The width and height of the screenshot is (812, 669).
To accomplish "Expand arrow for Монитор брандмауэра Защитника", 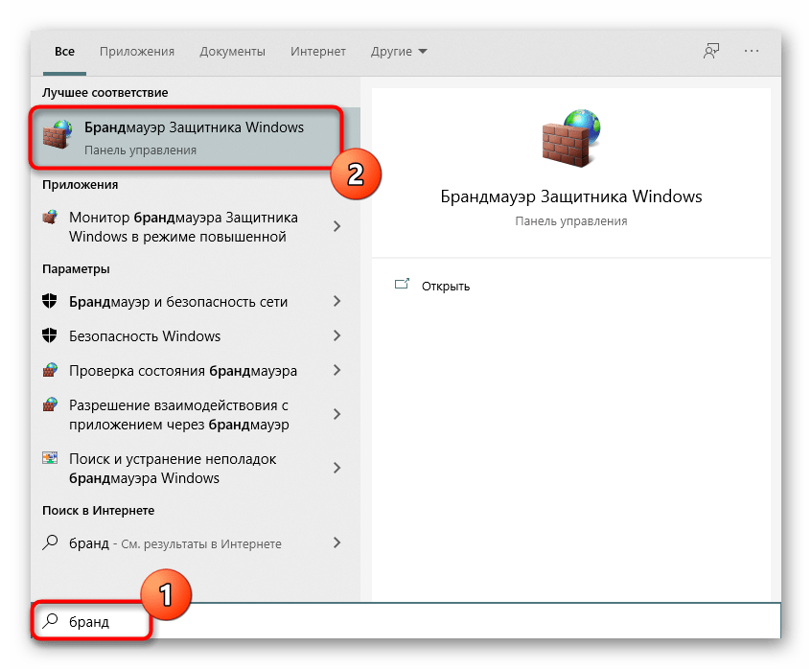I will tap(336, 227).
